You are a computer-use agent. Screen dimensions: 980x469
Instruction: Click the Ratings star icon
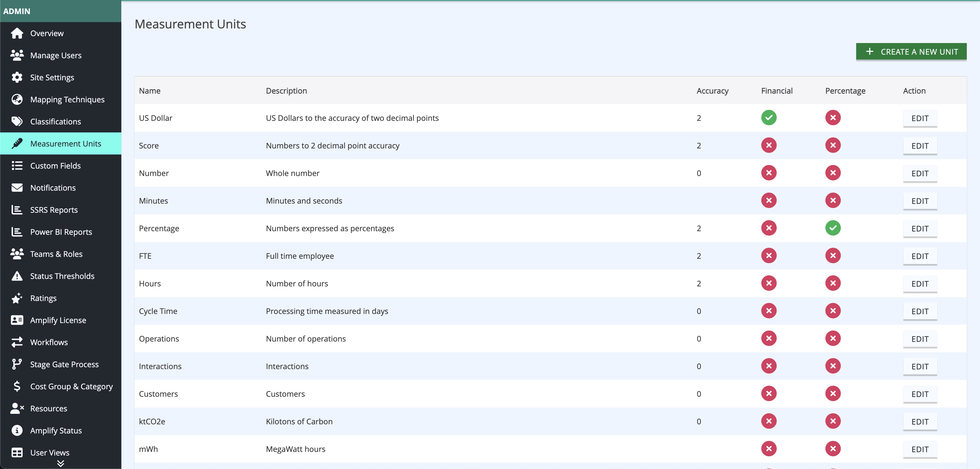click(x=17, y=298)
